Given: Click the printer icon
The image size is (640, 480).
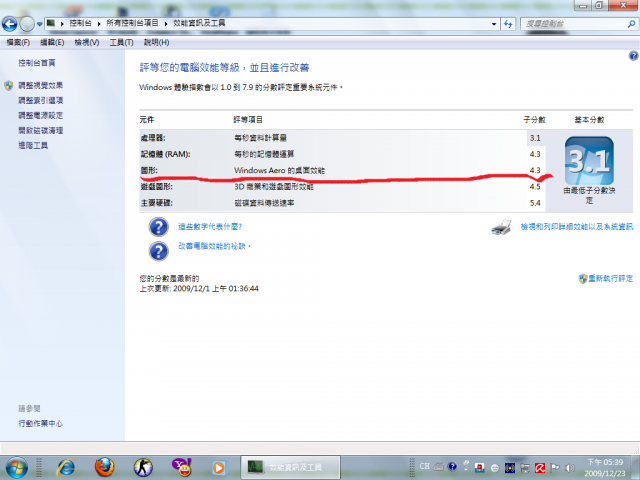Looking at the screenshot, I should tap(501, 227).
